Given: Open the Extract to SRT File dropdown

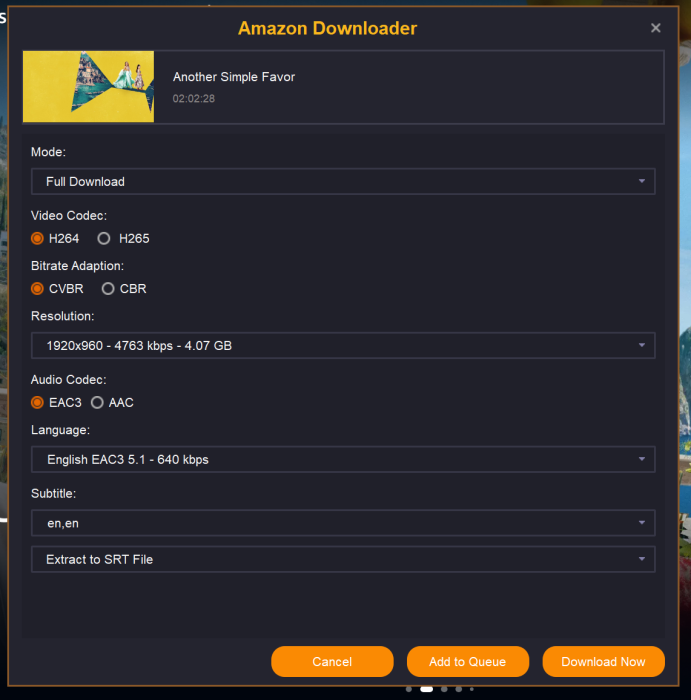Looking at the screenshot, I should pos(343,560).
